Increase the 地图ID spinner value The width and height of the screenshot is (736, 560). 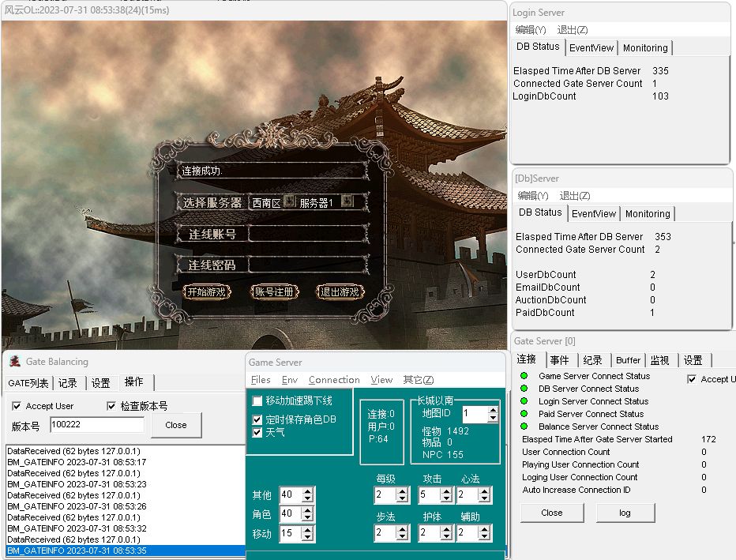(x=493, y=410)
